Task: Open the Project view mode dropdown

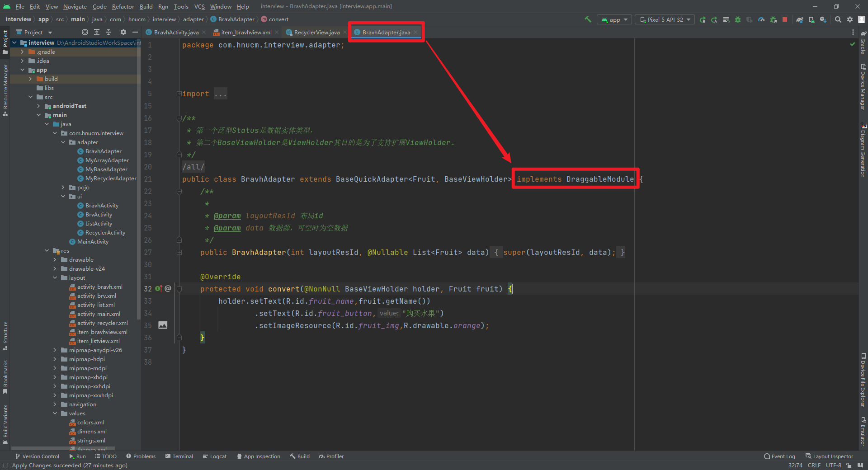Action: [34, 32]
